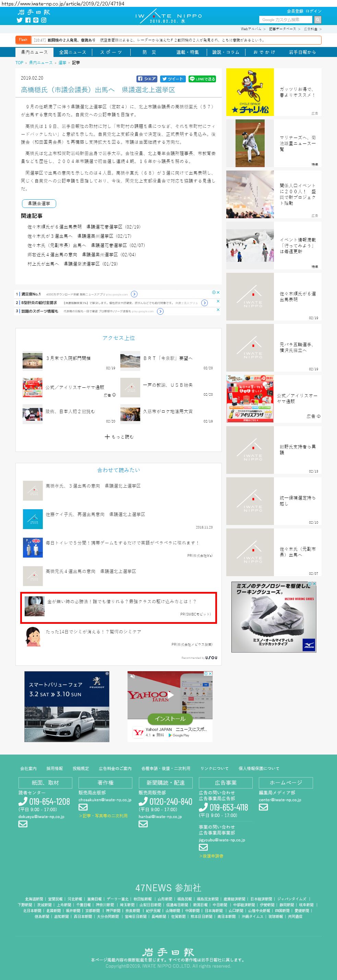
Task: Click the search magnifier button
Action: pyautogui.click(x=317, y=20)
